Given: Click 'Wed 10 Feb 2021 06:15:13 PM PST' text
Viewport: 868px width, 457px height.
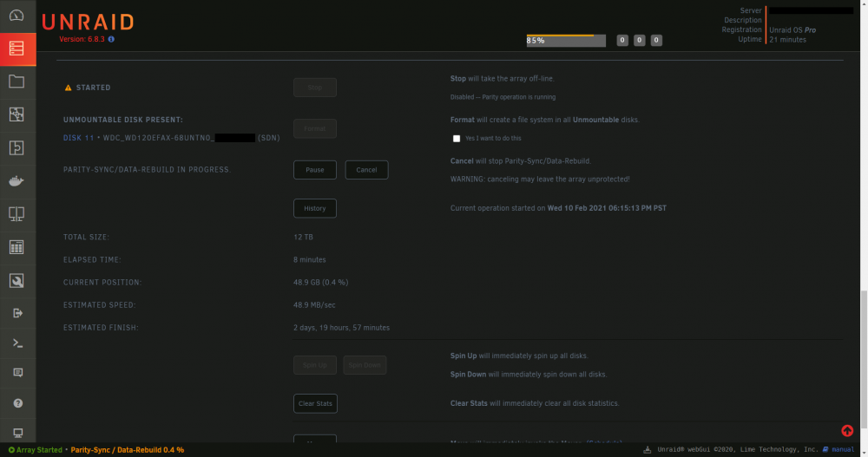Looking at the screenshot, I should click(607, 208).
